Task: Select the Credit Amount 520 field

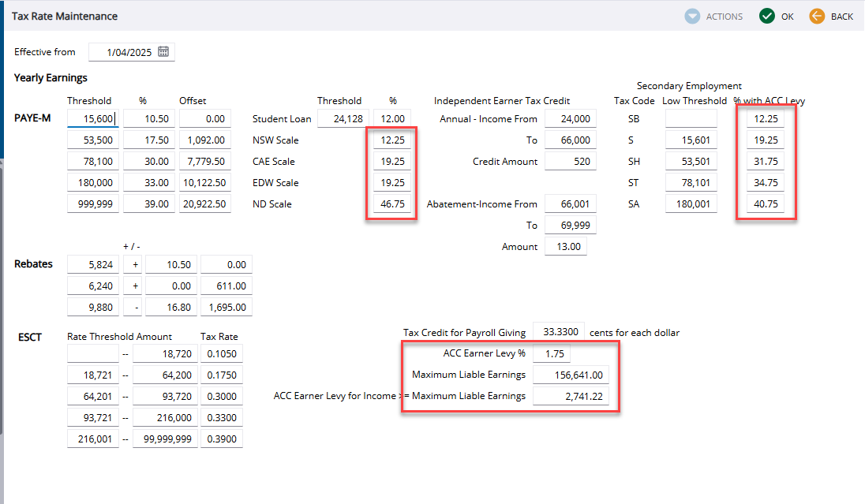Action: [570, 162]
